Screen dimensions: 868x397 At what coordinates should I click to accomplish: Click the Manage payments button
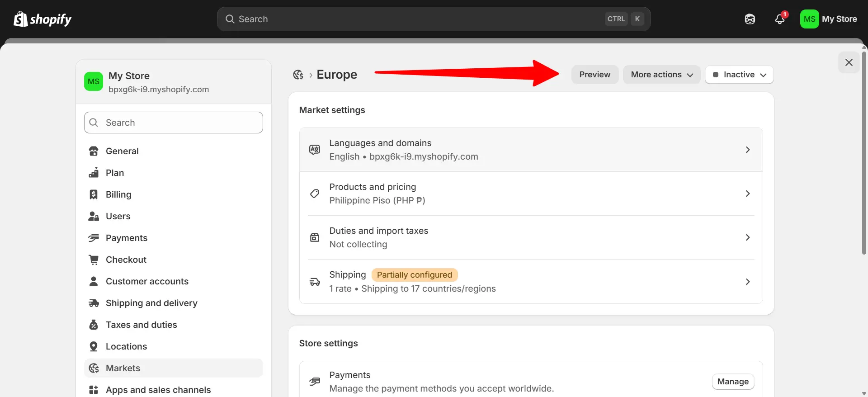click(733, 382)
